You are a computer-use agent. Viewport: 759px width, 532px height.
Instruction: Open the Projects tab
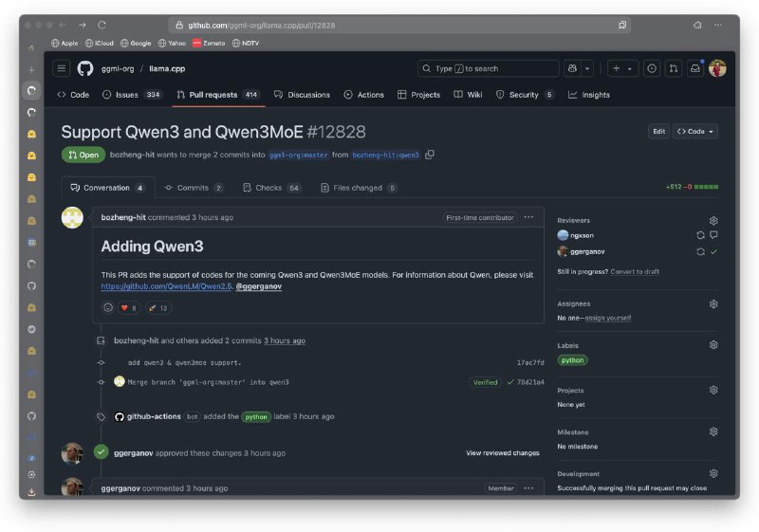point(418,95)
